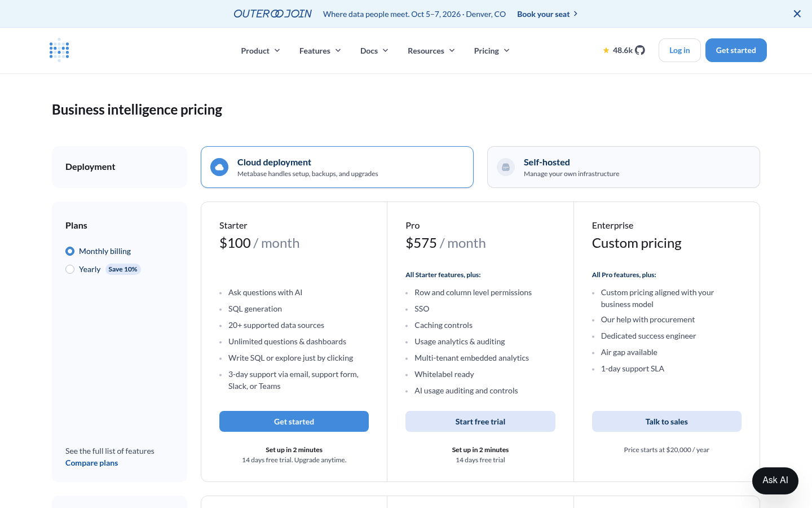Click the gold star icon by 48.6k
The height and width of the screenshot is (508, 812).
point(606,50)
